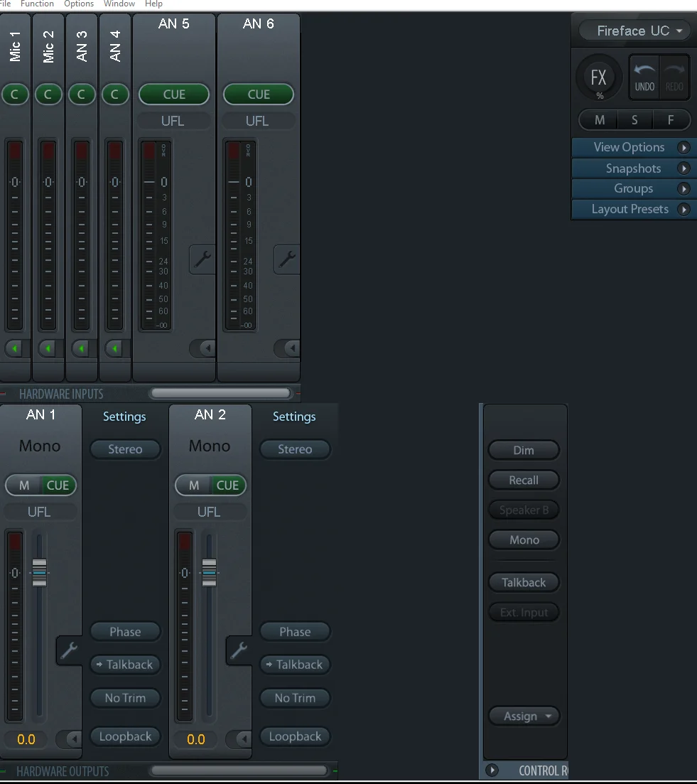This screenshot has width=697, height=784.
Task: Open the Assign dropdown in Control Room
Action: 524,716
